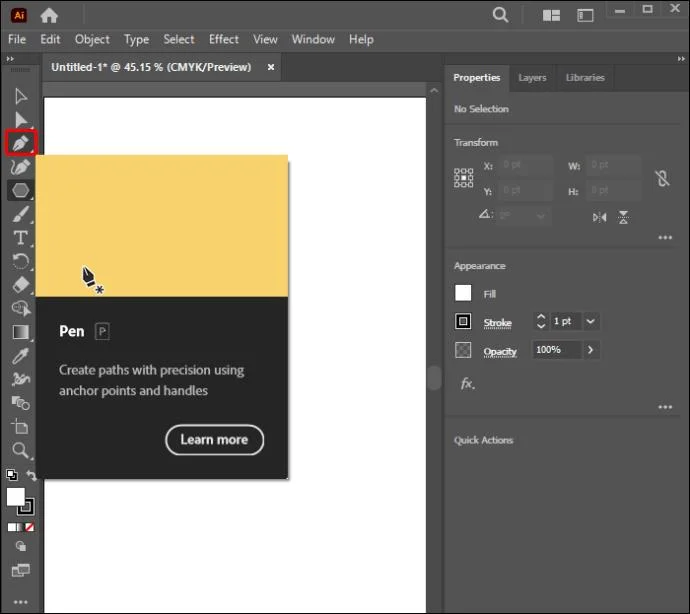Select the Type tool
This screenshot has height=614, width=690.
[21, 238]
